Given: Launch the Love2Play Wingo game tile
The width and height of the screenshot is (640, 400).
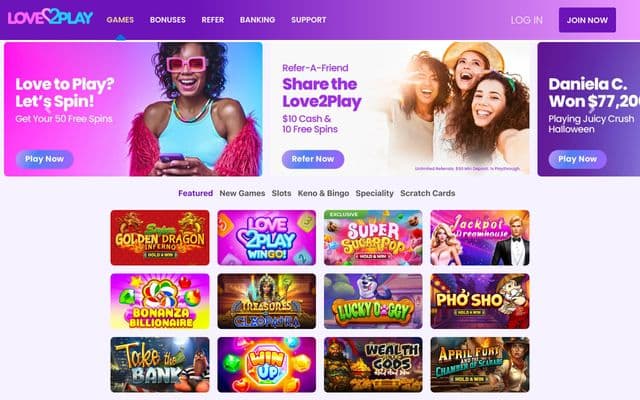Looking at the screenshot, I should [x=267, y=238].
